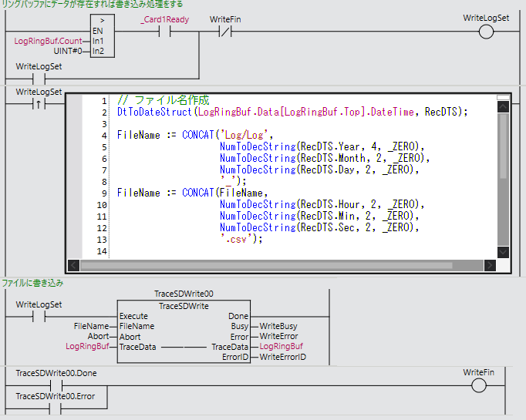
Task: Click the TraceSDWrite function block
Action: pyautogui.click(x=184, y=331)
